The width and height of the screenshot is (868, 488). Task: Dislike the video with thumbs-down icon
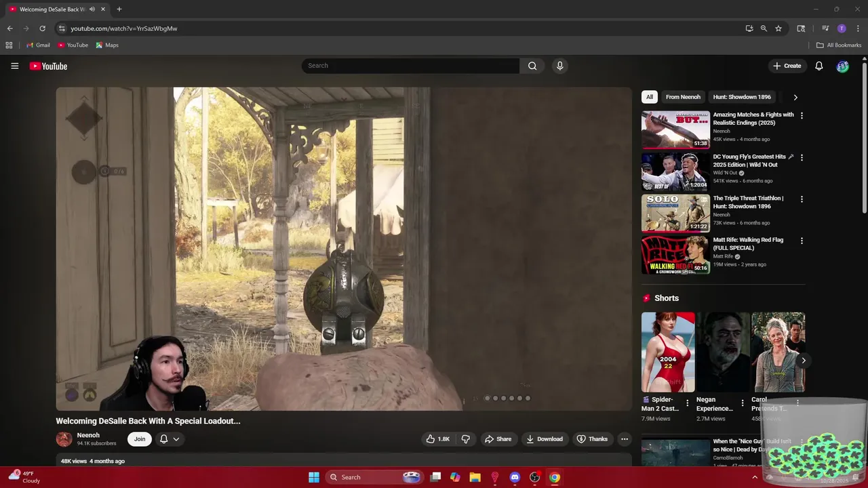pyautogui.click(x=465, y=439)
